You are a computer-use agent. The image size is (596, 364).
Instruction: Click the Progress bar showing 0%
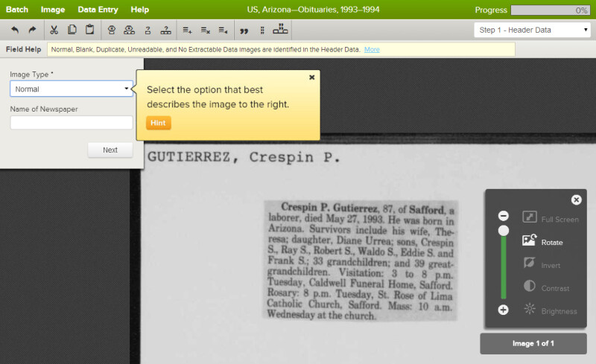(551, 10)
